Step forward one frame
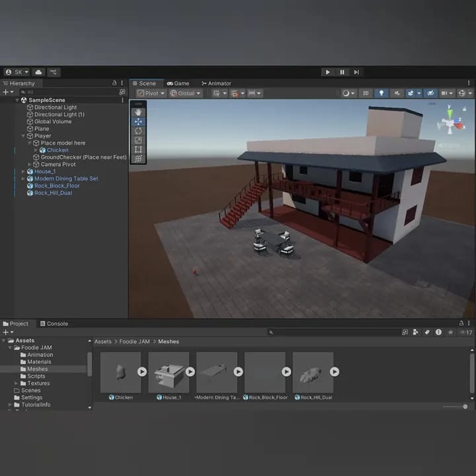Screen dimensions: 476x476 point(356,72)
